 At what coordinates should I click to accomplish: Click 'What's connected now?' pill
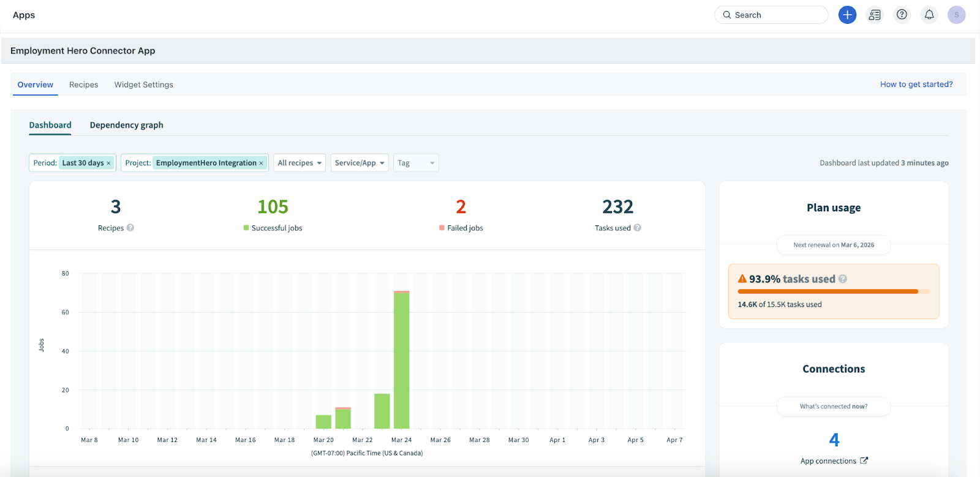click(x=834, y=407)
